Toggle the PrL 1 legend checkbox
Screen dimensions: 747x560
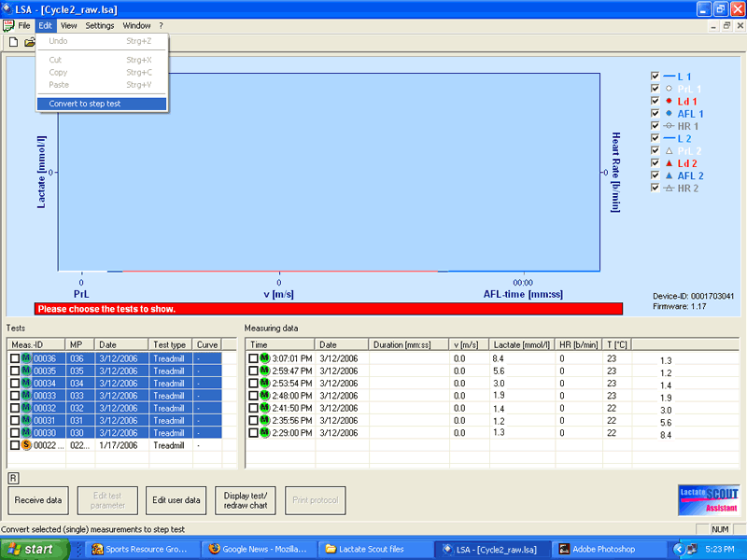[x=655, y=89]
